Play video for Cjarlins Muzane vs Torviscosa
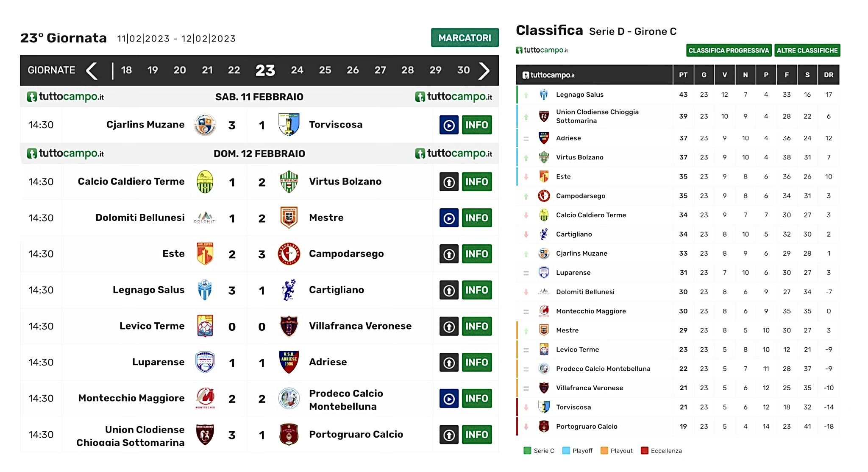Viewport: 868px width, 472px height. 449,125
